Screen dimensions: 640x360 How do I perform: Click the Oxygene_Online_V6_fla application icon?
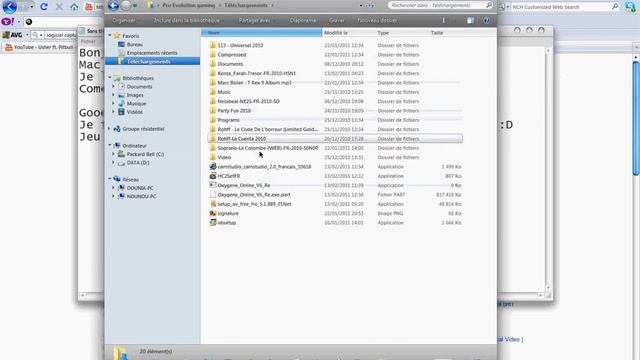[x=213, y=185]
